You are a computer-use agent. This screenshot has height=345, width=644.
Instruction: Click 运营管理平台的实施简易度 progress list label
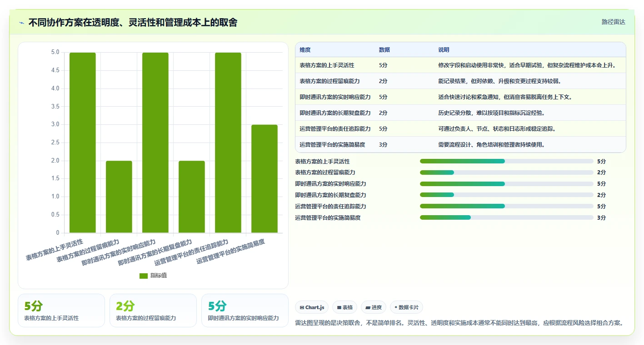tap(328, 218)
